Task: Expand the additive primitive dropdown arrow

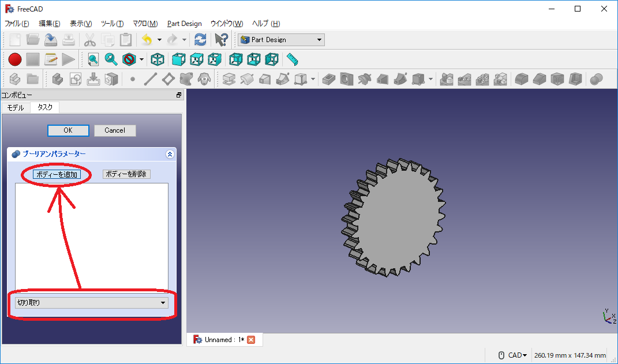Action: pyautogui.click(x=313, y=79)
